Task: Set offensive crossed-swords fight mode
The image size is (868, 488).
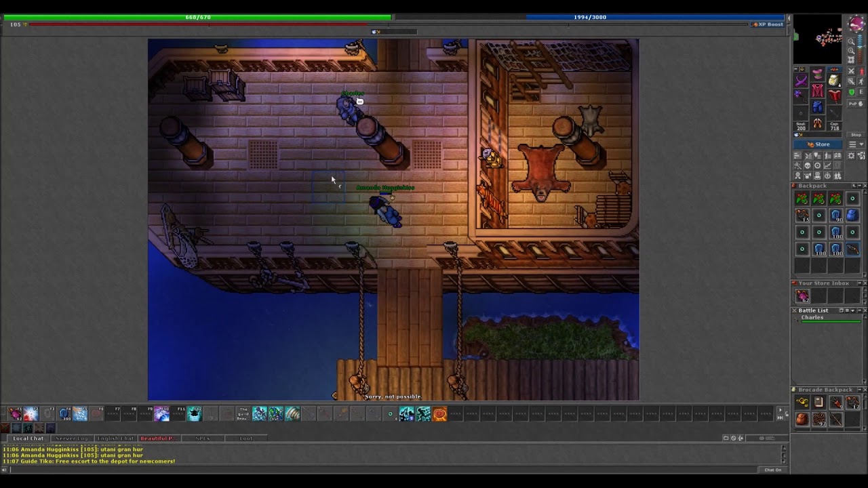Action: [x=851, y=71]
